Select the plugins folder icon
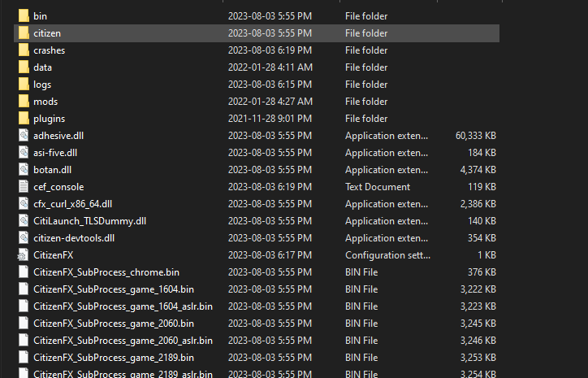The height and width of the screenshot is (378, 588). [x=24, y=119]
